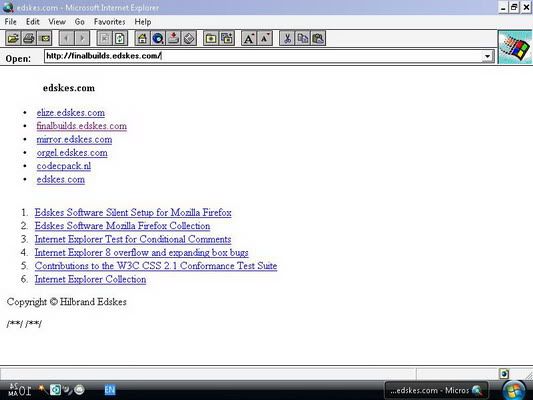This screenshot has width=533, height=400.
Task: Open the Edit menu
Action: pyautogui.click(x=33, y=22)
